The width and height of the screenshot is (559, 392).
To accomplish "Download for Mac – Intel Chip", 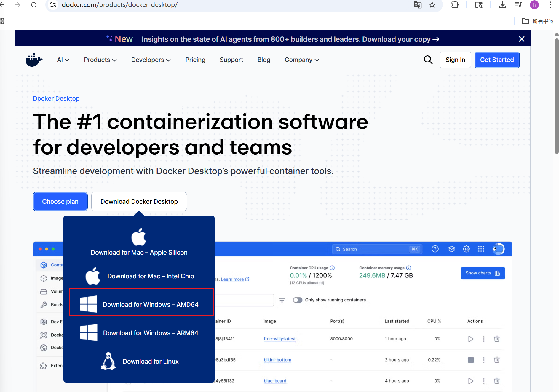I will point(140,276).
